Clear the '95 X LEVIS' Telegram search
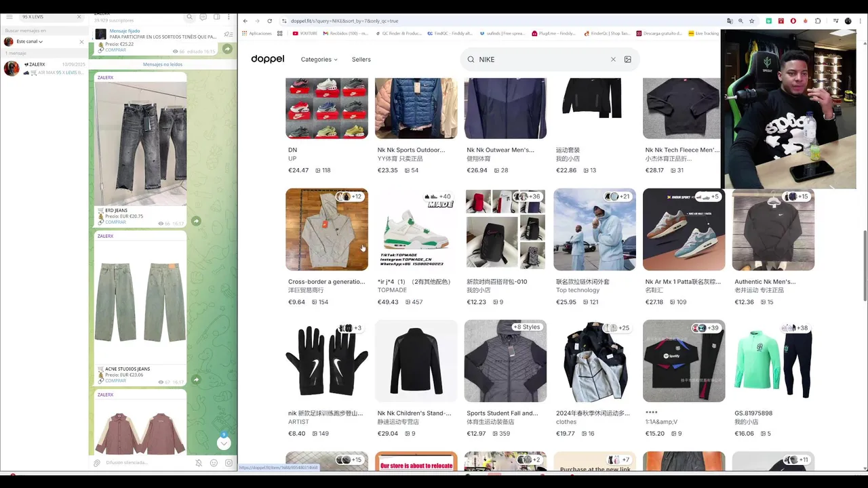868x488 pixels. tap(79, 16)
